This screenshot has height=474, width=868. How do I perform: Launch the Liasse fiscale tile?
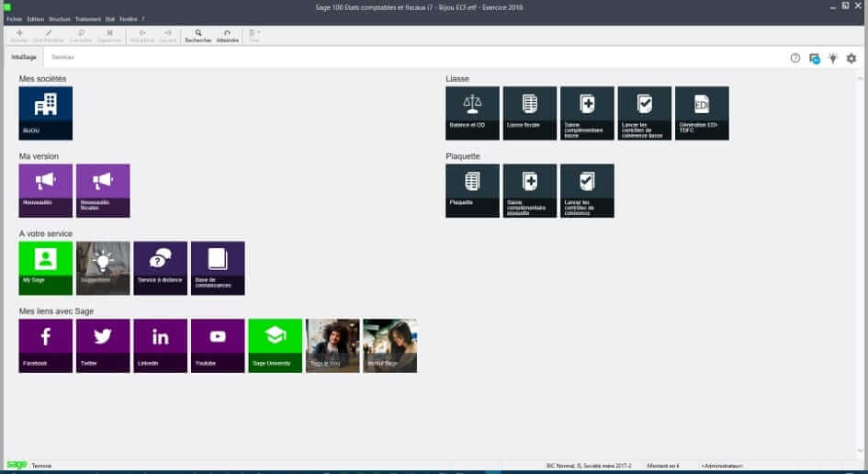pyautogui.click(x=530, y=113)
